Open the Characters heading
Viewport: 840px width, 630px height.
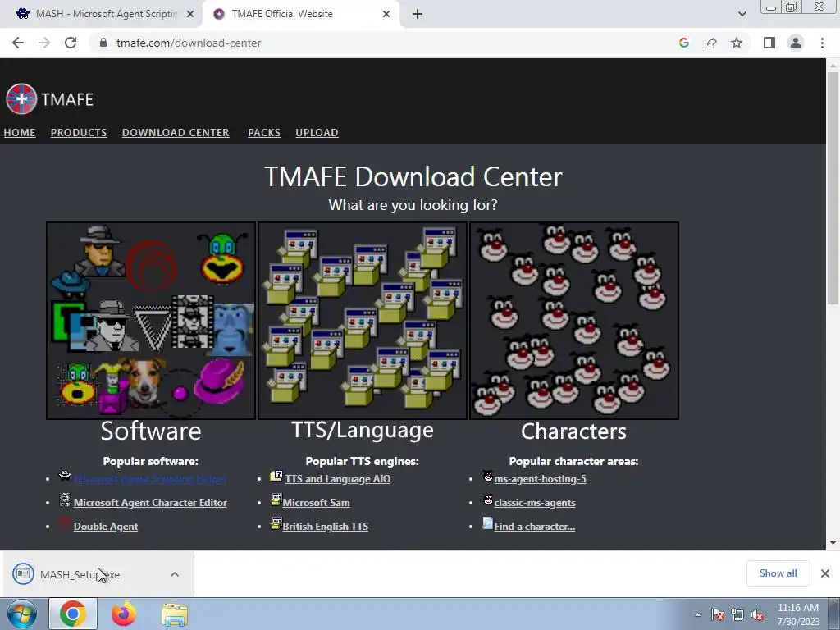(573, 431)
